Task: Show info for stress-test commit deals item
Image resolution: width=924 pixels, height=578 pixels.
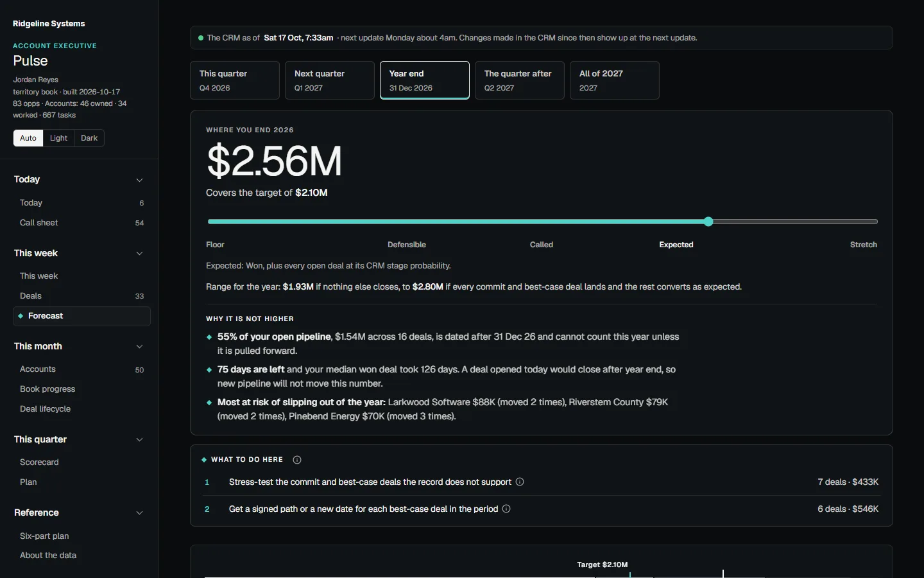Action: pos(520,482)
